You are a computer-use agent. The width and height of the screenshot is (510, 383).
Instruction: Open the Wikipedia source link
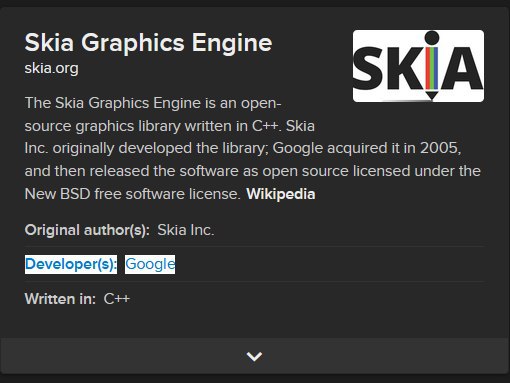coord(281,194)
